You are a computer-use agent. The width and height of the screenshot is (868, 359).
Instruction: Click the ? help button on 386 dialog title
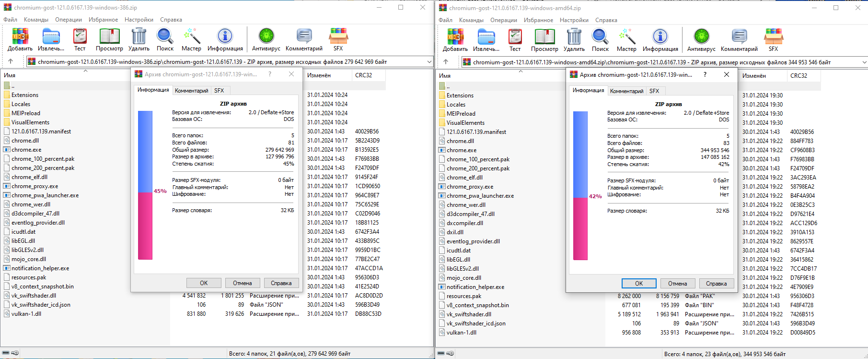pyautogui.click(x=270, y=74)
